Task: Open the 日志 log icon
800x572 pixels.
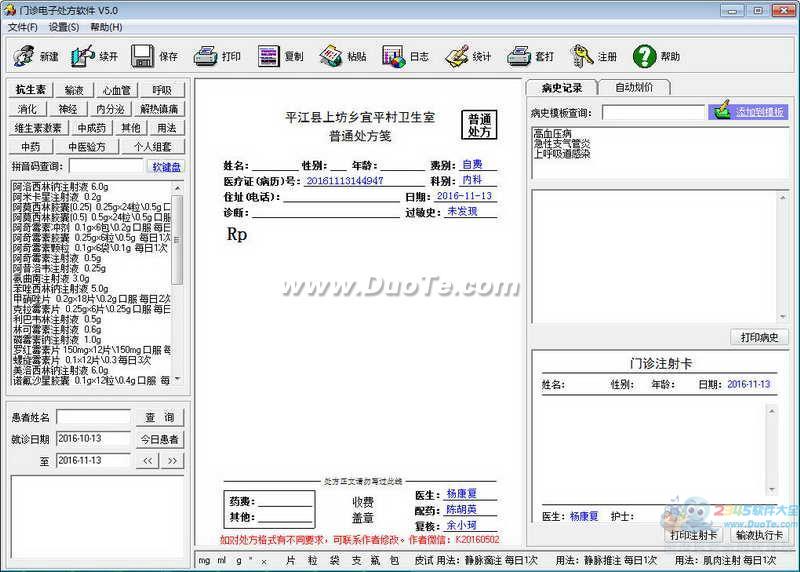Action: tap(393, 56)
